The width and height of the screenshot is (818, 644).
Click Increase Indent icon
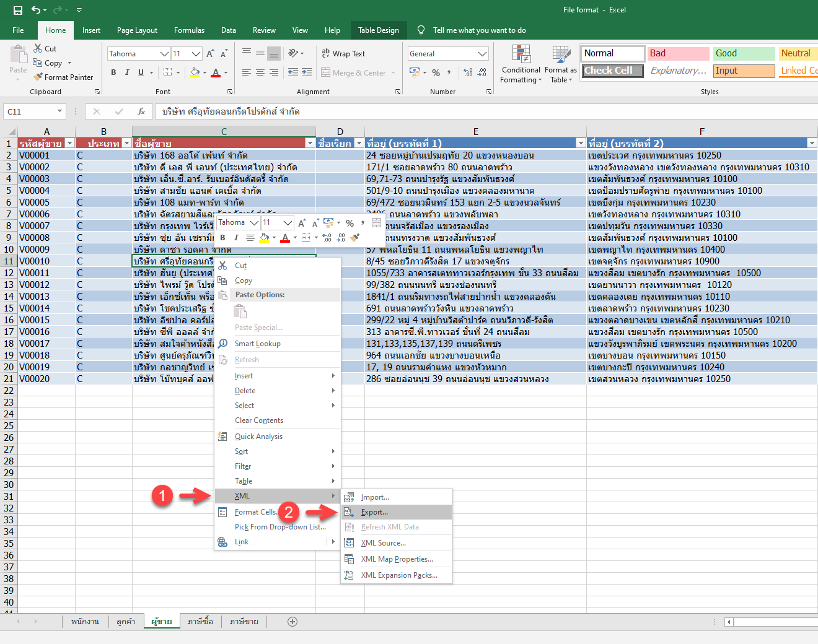click(307, 72)
